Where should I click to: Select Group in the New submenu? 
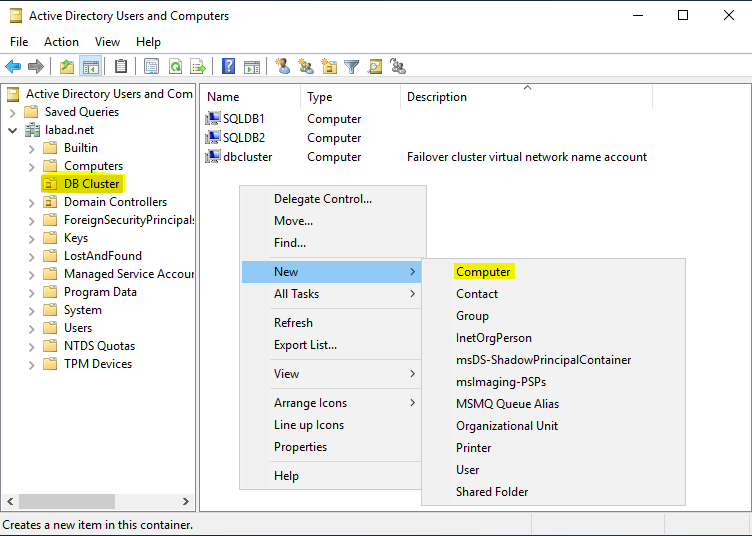click(553, 316)
